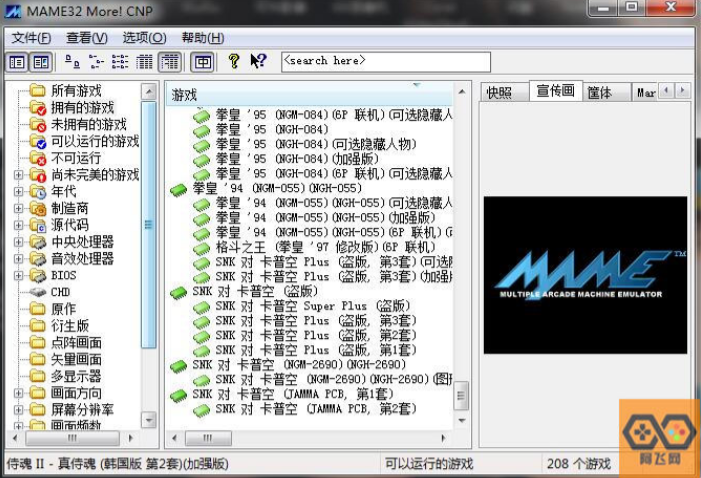Select the 拥有的游戏 folder icon
701x478 pixels.
coord(38,108)
